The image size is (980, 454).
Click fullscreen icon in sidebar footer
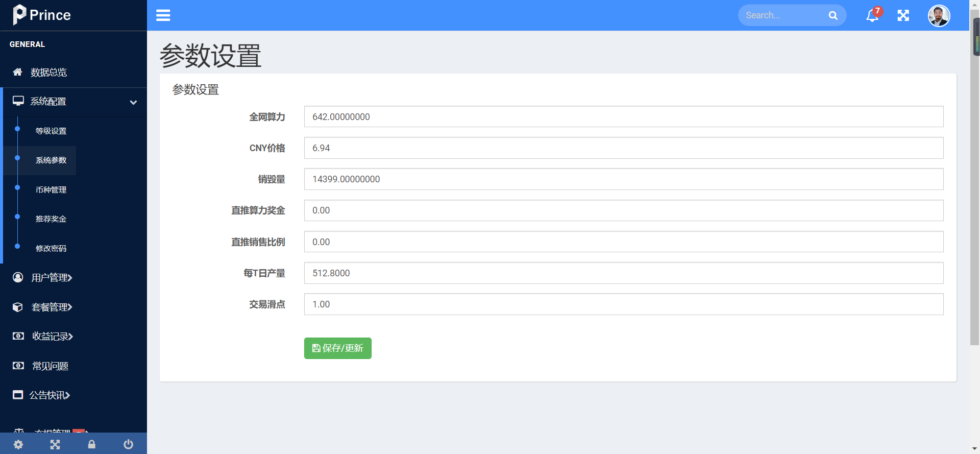coord(55,444)
